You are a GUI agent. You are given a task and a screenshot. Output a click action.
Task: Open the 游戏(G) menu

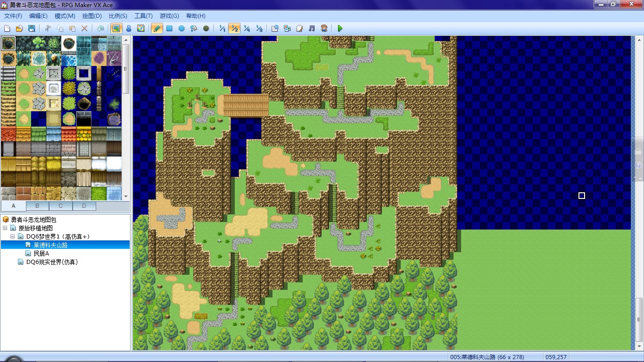[x=169, y=16]
